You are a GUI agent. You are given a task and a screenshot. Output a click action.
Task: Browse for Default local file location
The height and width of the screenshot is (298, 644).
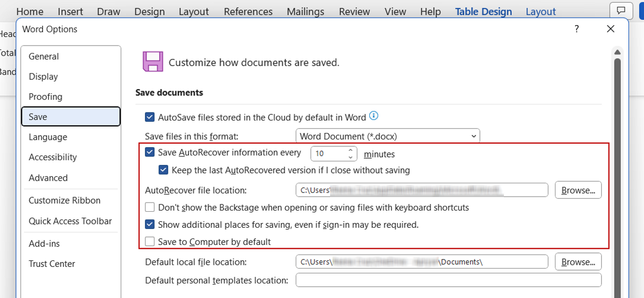578,262
